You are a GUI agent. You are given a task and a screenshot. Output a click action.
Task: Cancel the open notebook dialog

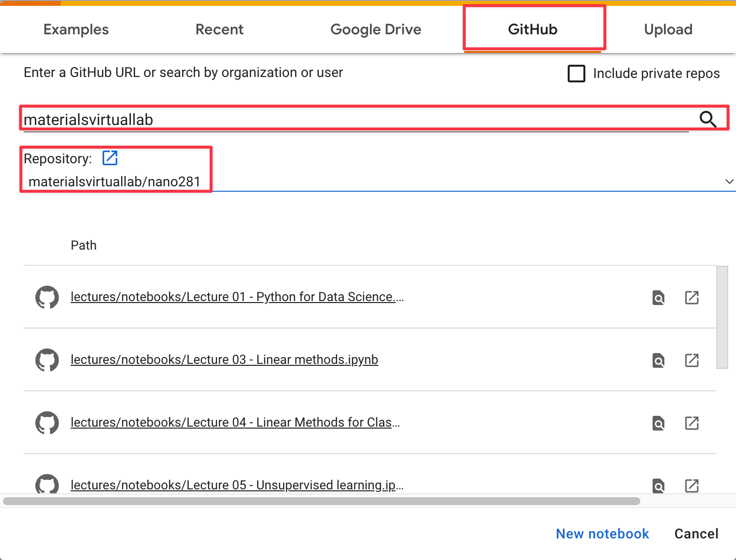tap(696, 534)
